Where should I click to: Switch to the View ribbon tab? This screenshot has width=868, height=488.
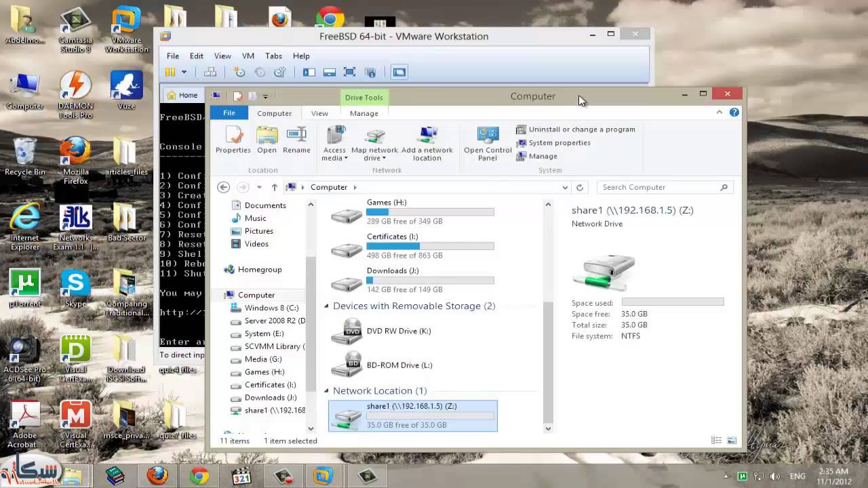tap(319, 113)
